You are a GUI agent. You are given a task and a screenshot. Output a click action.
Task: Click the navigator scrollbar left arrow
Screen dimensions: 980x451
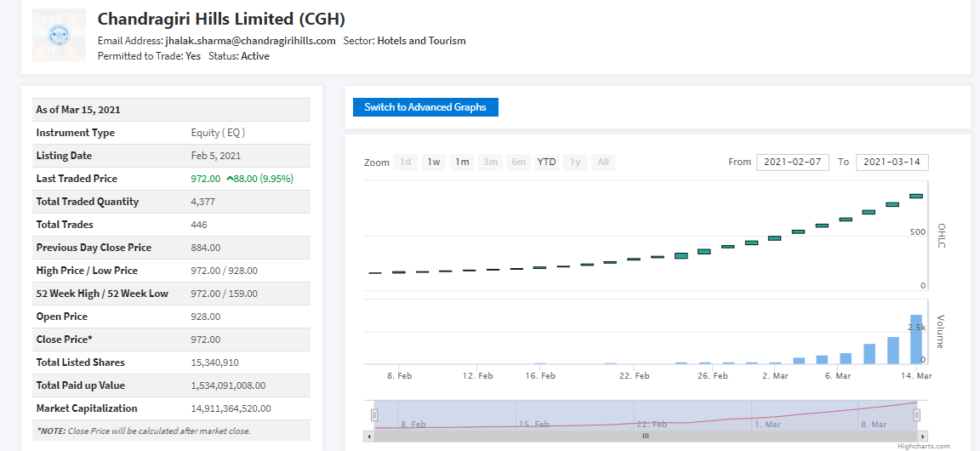(368, 436)
